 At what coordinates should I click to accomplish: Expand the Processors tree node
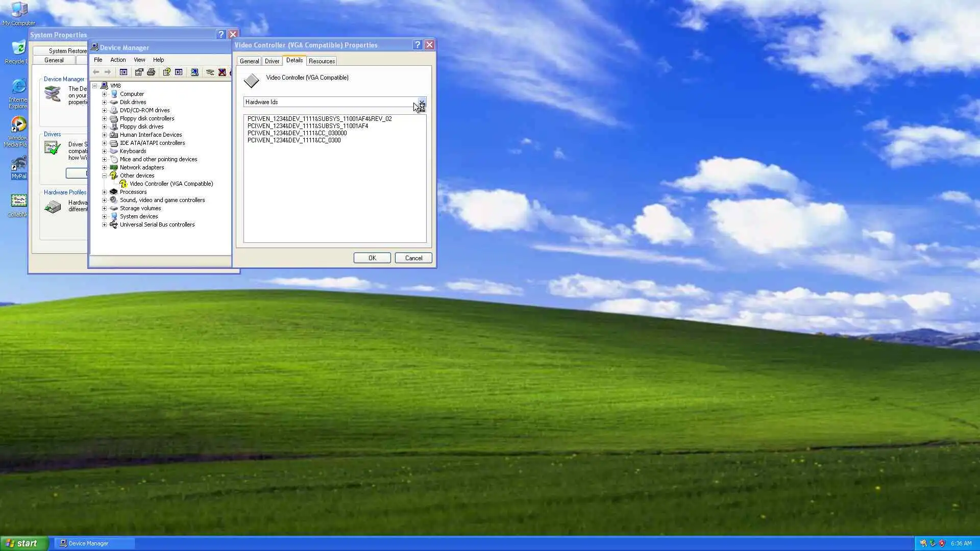[x=104, y=192]
